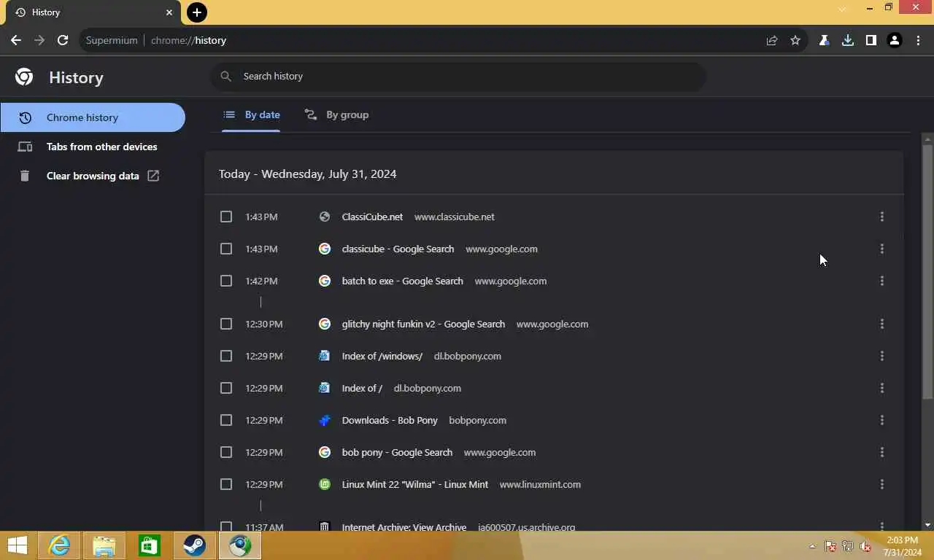Go back with the browser back arrow

[x=16, y=40]
